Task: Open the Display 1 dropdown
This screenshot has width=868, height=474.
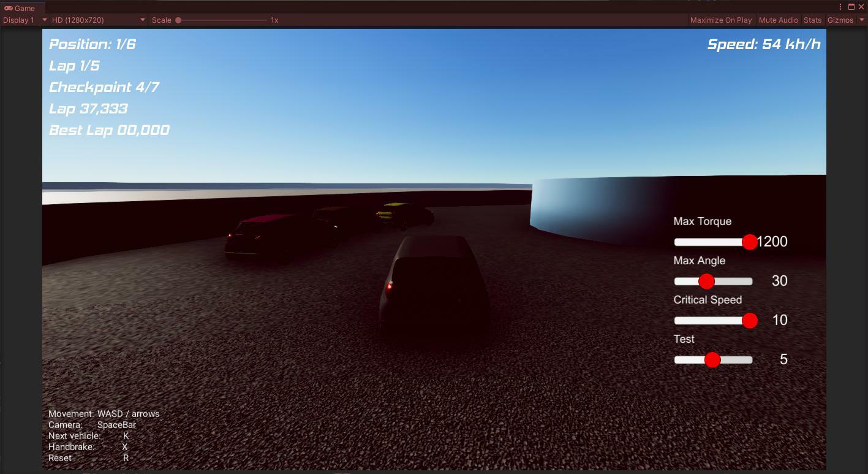Action: 25,20
